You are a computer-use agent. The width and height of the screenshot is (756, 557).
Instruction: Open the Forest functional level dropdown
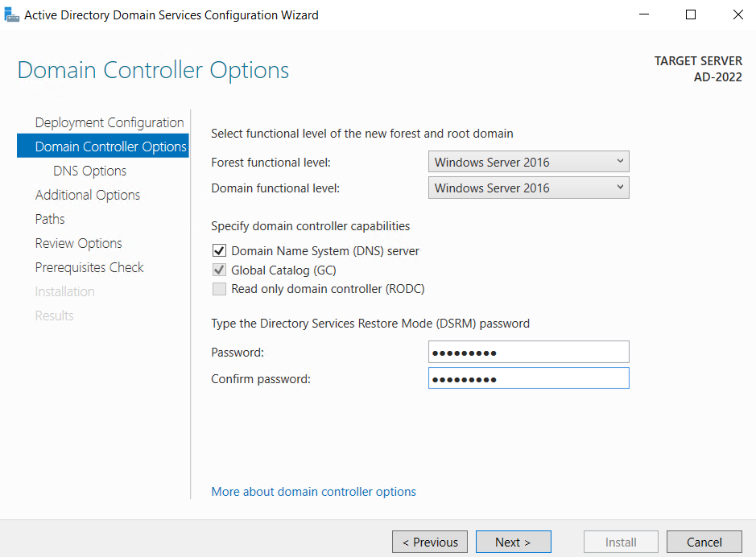click(x=528, y=161)
